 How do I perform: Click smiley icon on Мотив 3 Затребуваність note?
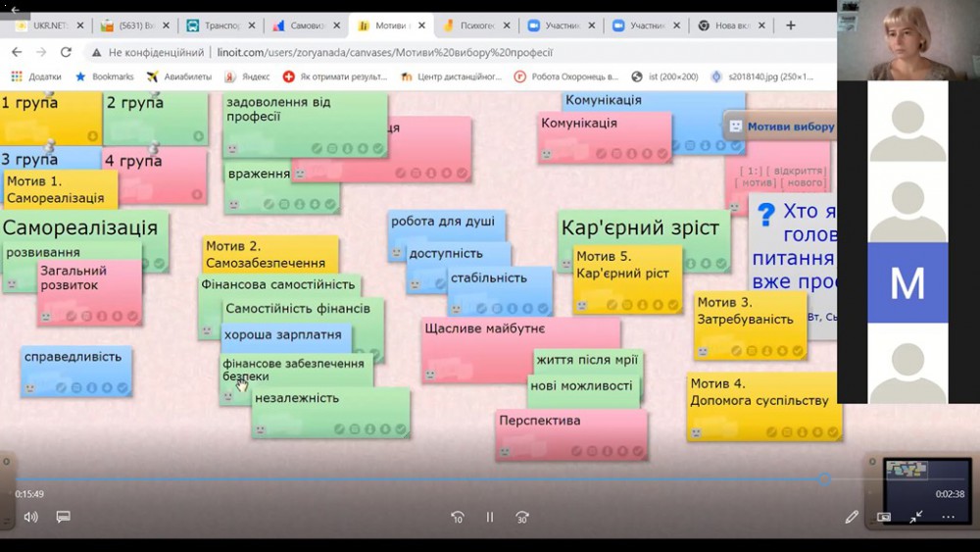click(703, 351)
